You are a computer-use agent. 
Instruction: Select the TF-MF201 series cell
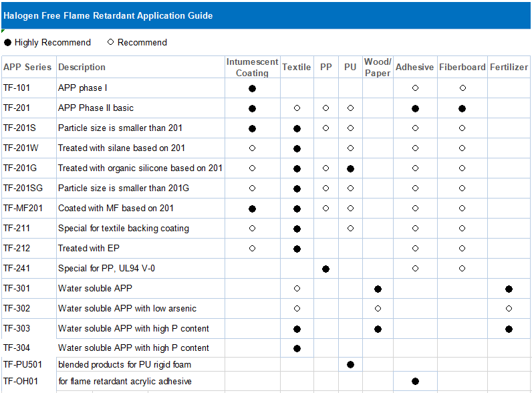(23, 208)
